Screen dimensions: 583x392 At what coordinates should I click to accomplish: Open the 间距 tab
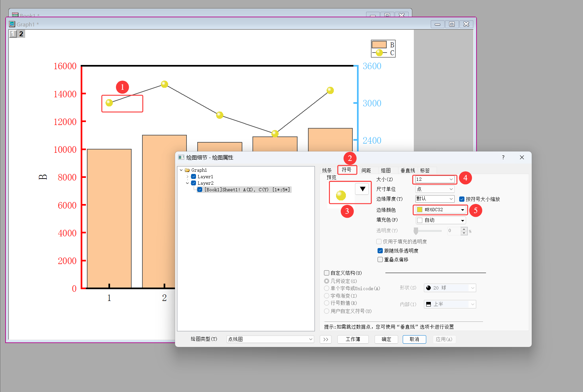[x=366, y=170]
